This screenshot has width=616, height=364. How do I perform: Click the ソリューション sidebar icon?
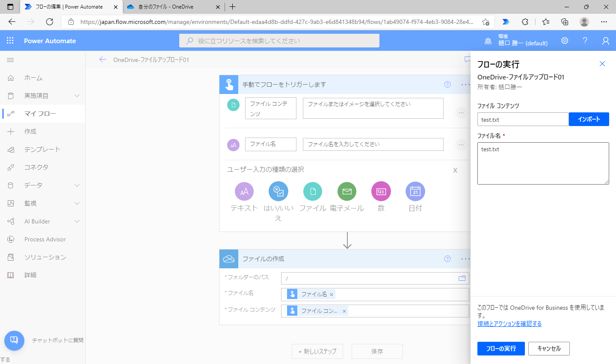point(11,257)
